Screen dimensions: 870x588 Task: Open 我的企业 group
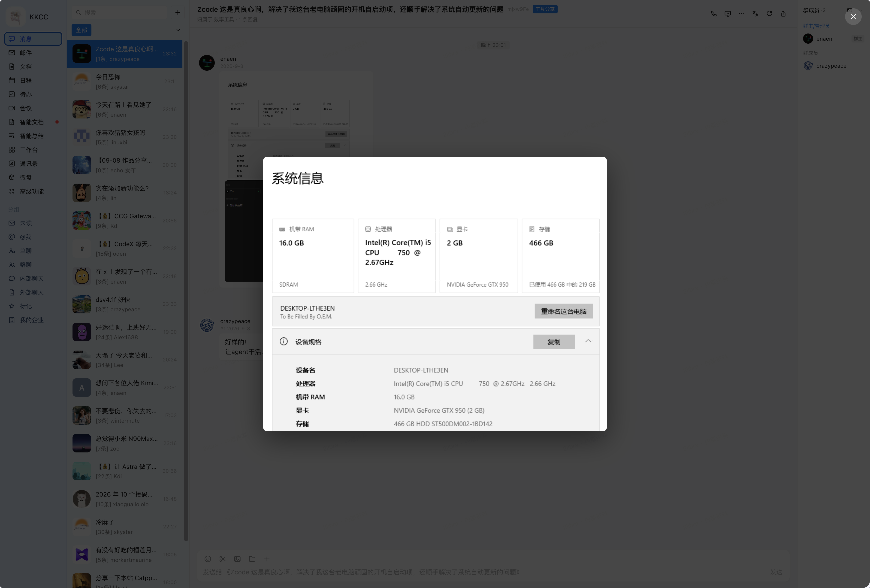point(33,320)
